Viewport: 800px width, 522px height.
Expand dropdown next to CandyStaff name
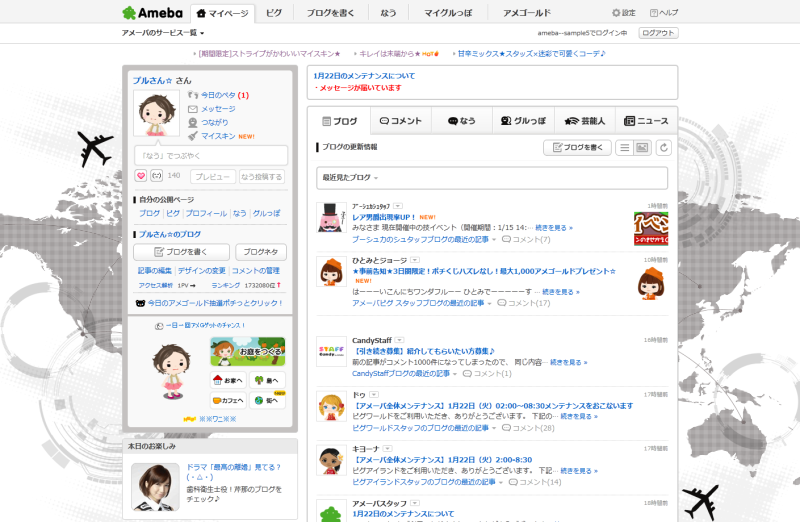[x=399, y=340]
